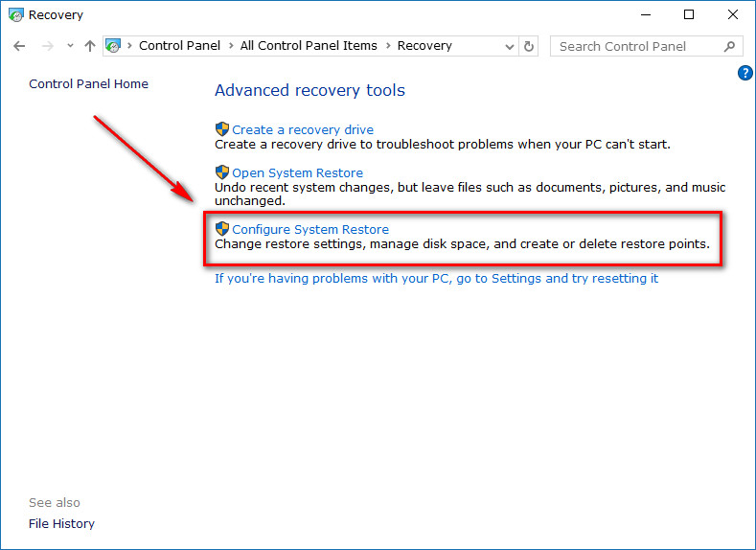The height and width of the screenshot is (550, 756).
Task: Focus the Search Control Panel field
Action: [645, 46]
